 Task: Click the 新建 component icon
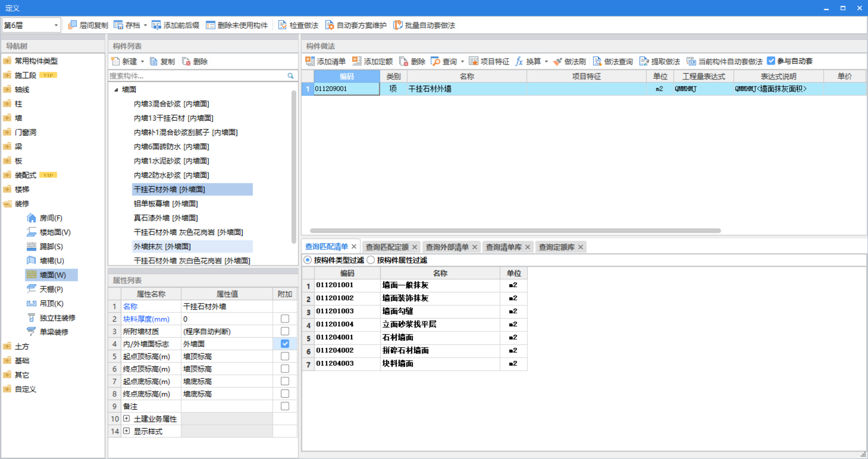coord(115,61)
